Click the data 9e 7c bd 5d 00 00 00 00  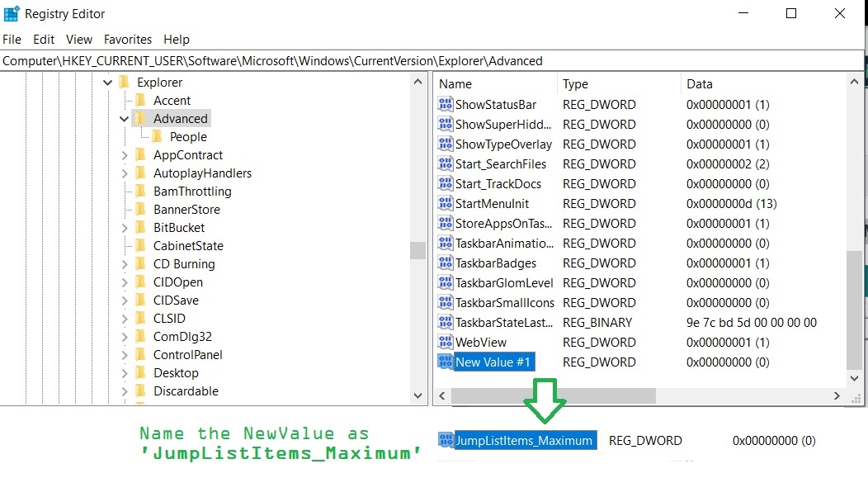coord(751,322)
